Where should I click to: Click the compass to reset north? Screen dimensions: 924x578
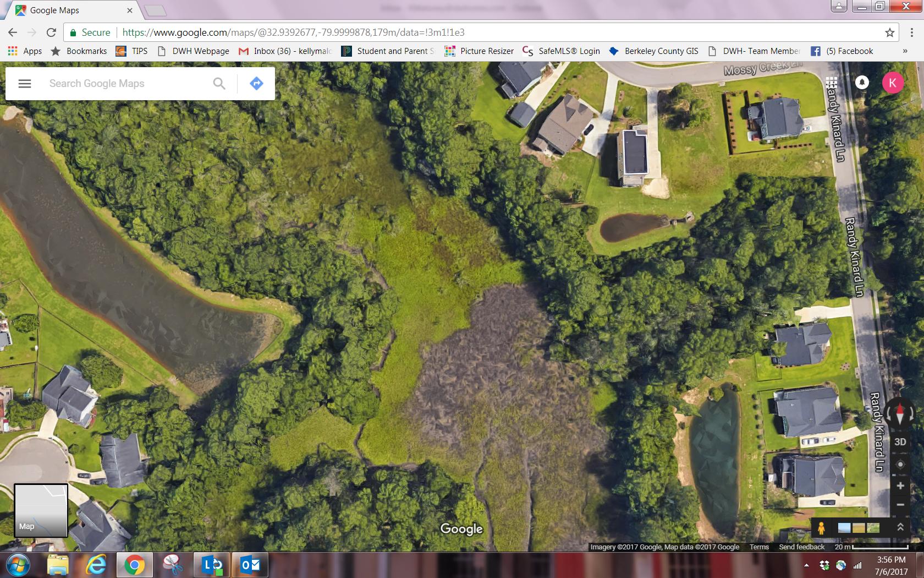(900, 413)
